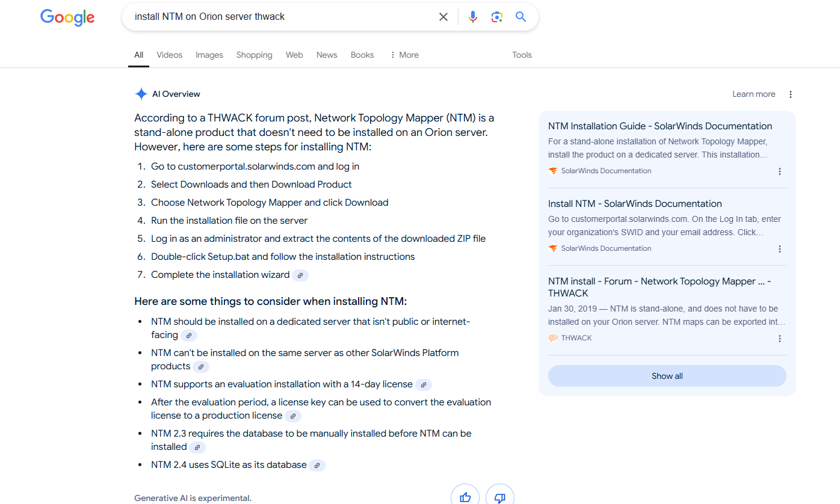
Task: Click link icon after SolarWinds Platform products
Action: (x=201, y=367)
